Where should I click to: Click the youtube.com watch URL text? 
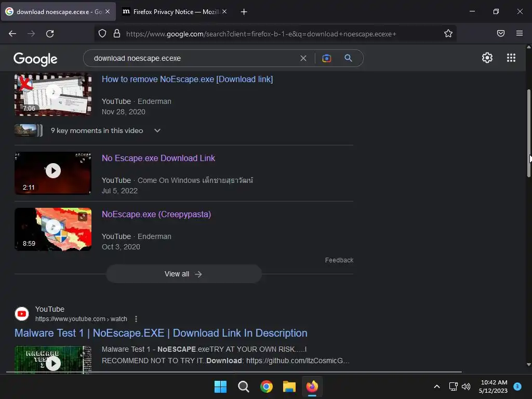click(81, 319)
